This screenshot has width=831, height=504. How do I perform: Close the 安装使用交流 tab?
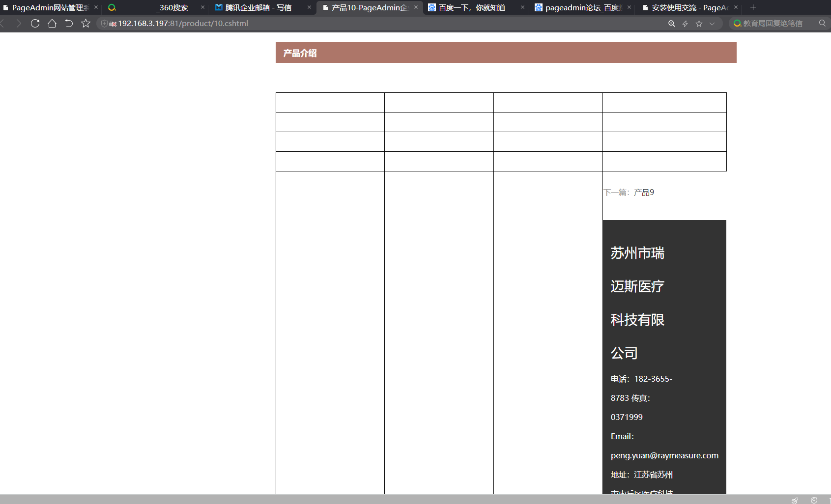736,7
